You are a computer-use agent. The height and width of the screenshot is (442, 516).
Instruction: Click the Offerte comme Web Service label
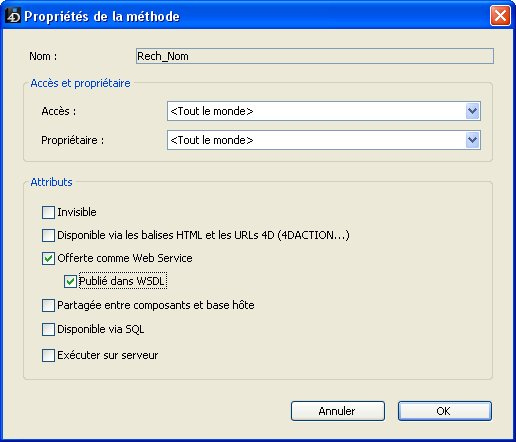[125, 258]
